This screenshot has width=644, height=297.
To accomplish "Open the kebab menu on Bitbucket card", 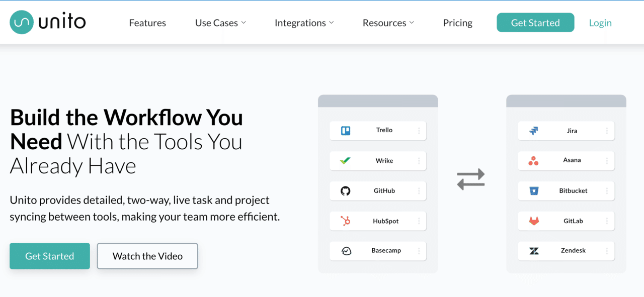I will point(607,191).
